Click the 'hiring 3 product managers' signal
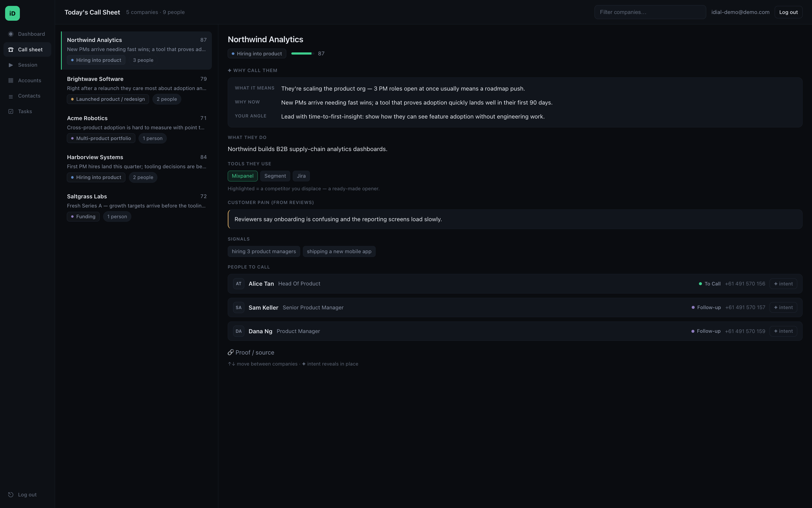Image resolution: width=812 pixels, height=508 pixels. point(264,251)
